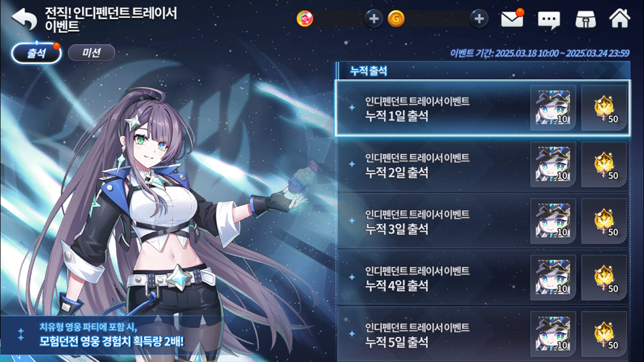Add gold with the plus button

(479, 18)
